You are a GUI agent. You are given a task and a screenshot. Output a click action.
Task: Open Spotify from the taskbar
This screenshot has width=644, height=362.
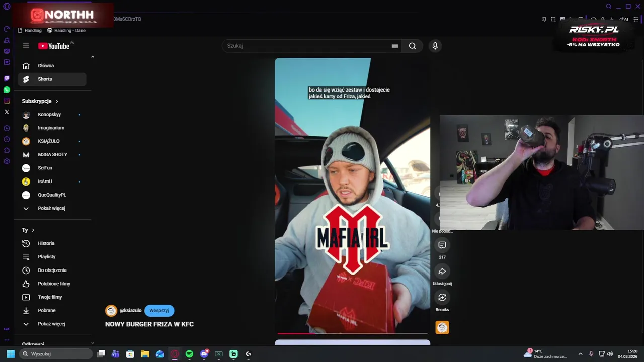pos(189,354)
